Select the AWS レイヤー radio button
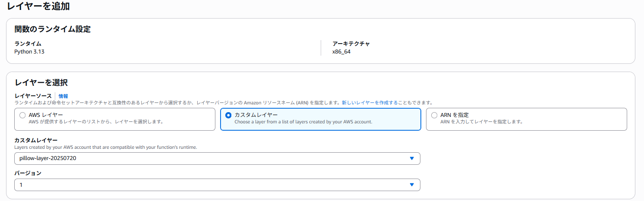Image resolution: width=644 pixels, height=201 pixels. 22,115
